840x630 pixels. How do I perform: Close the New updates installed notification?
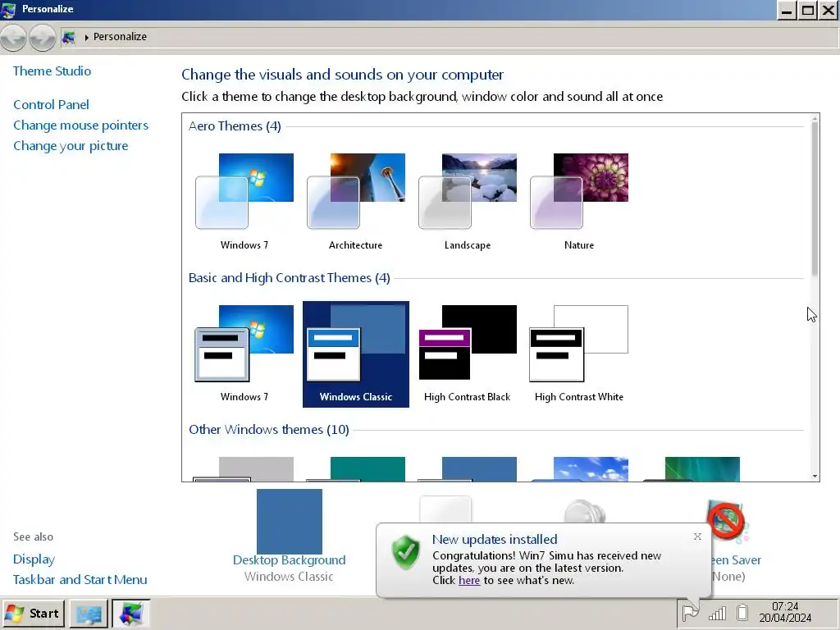[697, 536]
